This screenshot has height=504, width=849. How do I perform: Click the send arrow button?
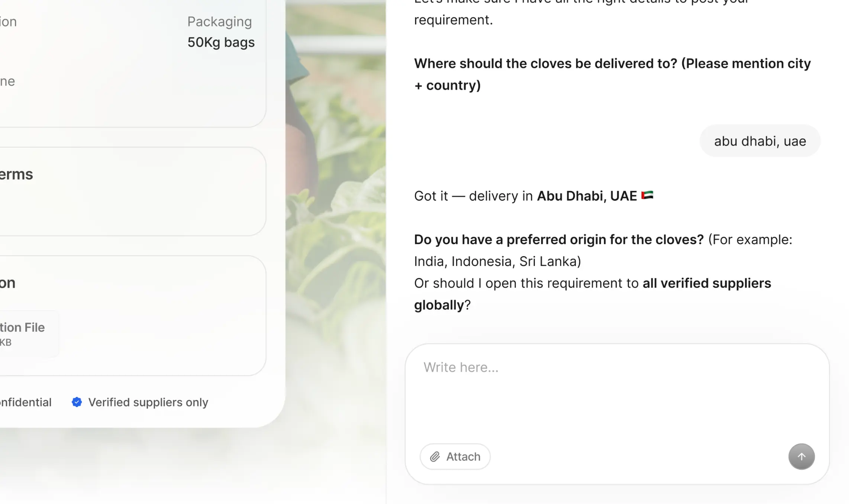tap(801, 456)
